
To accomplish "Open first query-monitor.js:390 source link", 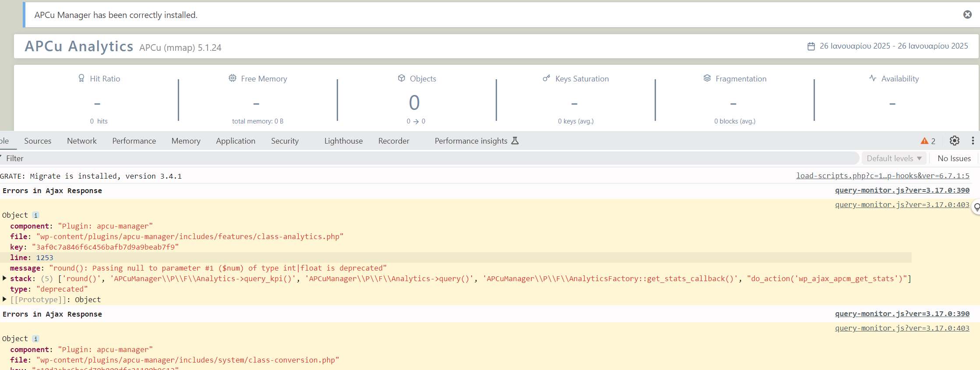I will click(902, 190).
